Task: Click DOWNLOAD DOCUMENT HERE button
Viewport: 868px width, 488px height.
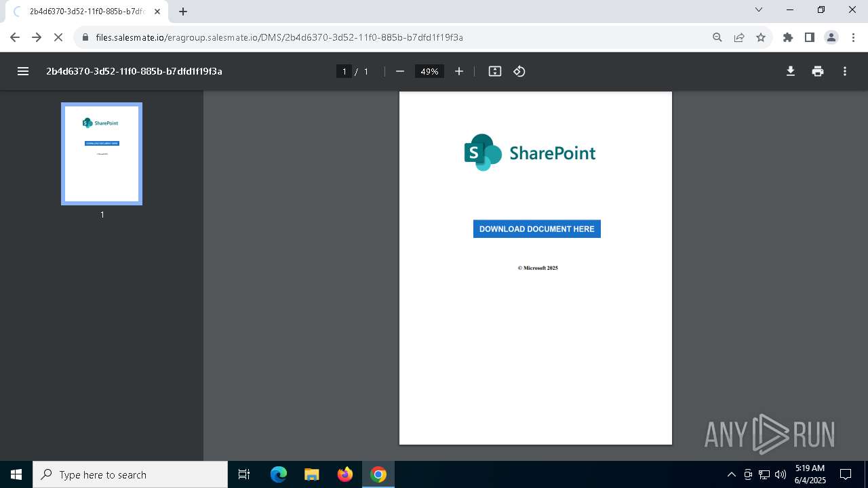Action: tap(537, 229)
